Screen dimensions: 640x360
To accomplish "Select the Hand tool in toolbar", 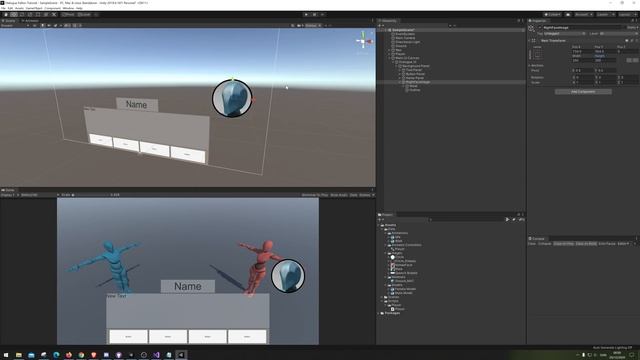I will pos(6,14).
